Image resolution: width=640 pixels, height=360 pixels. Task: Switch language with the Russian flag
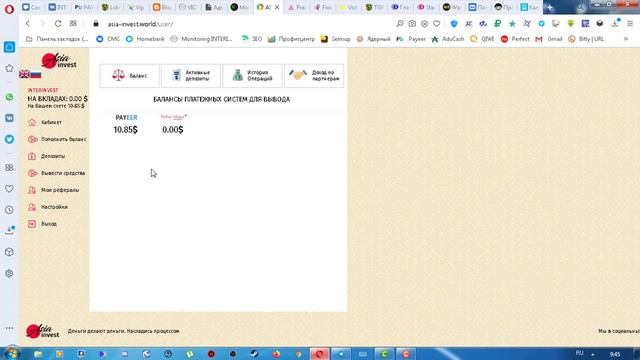(x=36, y=75)
